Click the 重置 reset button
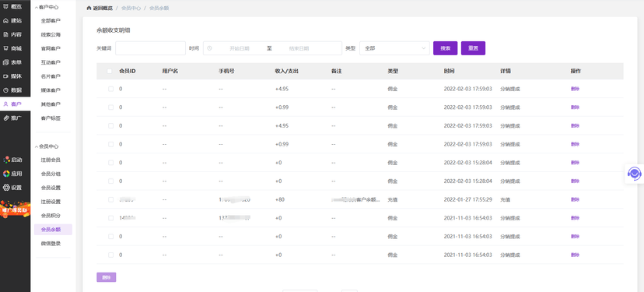The image size is (644, 292). [473, 48]
